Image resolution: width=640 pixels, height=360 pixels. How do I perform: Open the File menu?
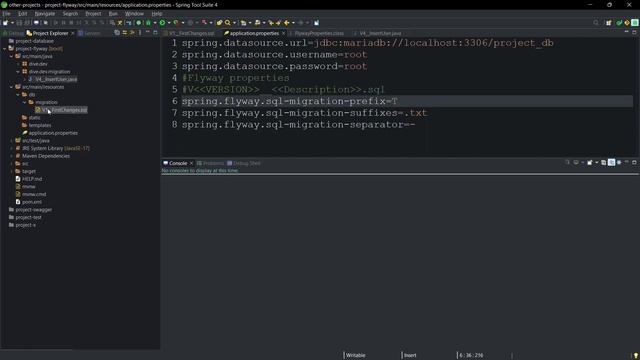[x=7, y=13]
